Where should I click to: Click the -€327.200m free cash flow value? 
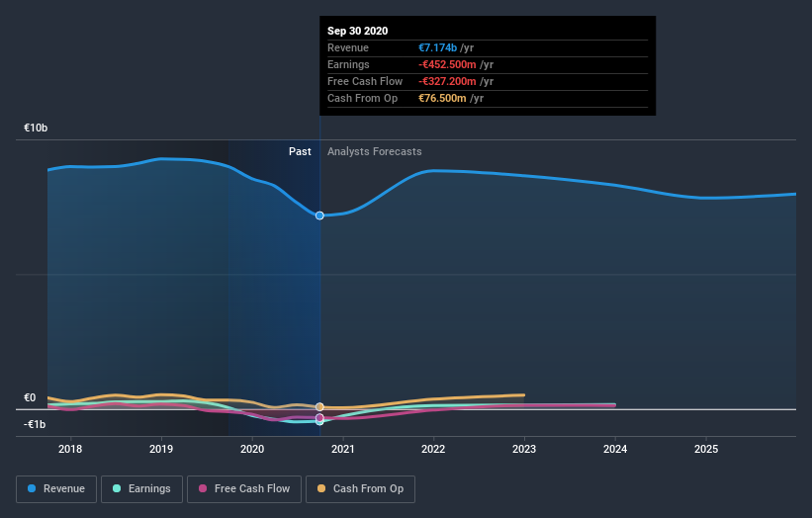447,81
